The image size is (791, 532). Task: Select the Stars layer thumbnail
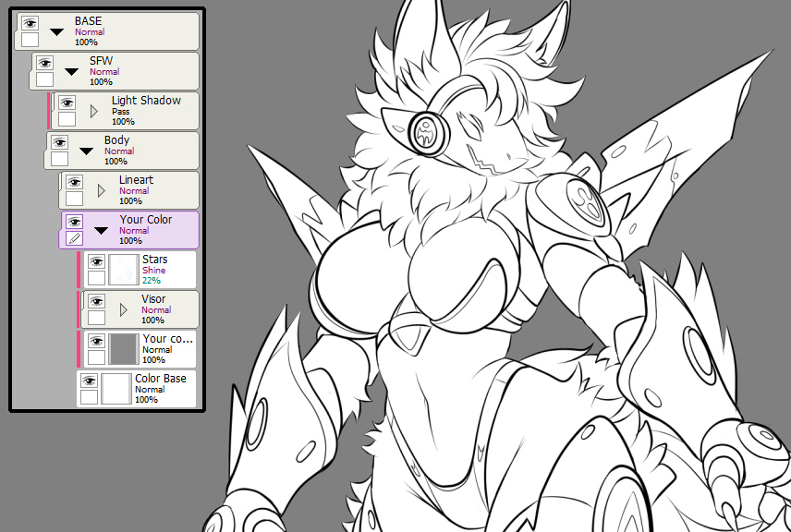tap(124, 270)
